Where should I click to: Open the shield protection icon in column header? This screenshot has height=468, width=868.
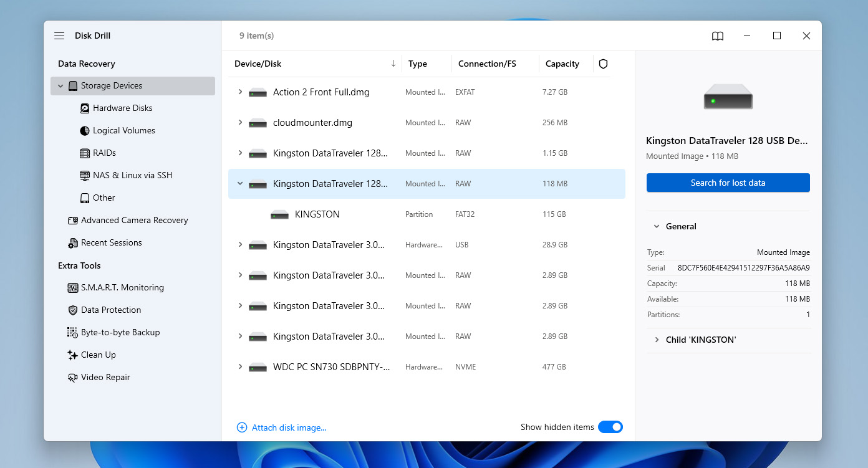(x=602, y=64)
